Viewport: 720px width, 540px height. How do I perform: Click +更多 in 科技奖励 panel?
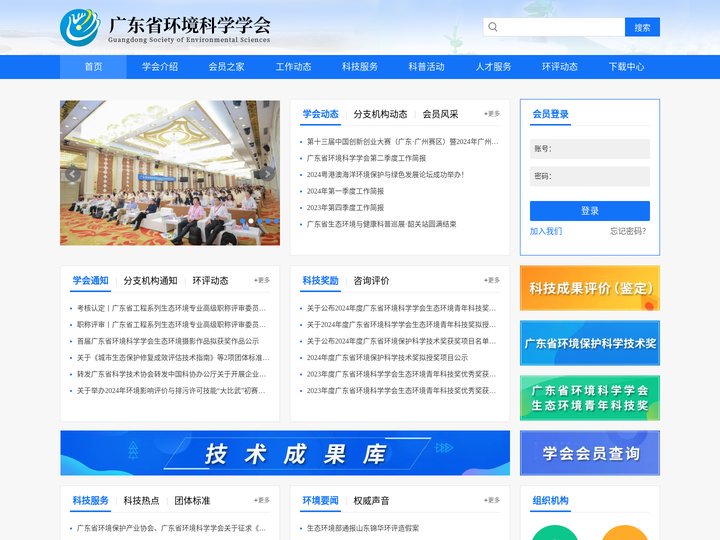(492, 280)
